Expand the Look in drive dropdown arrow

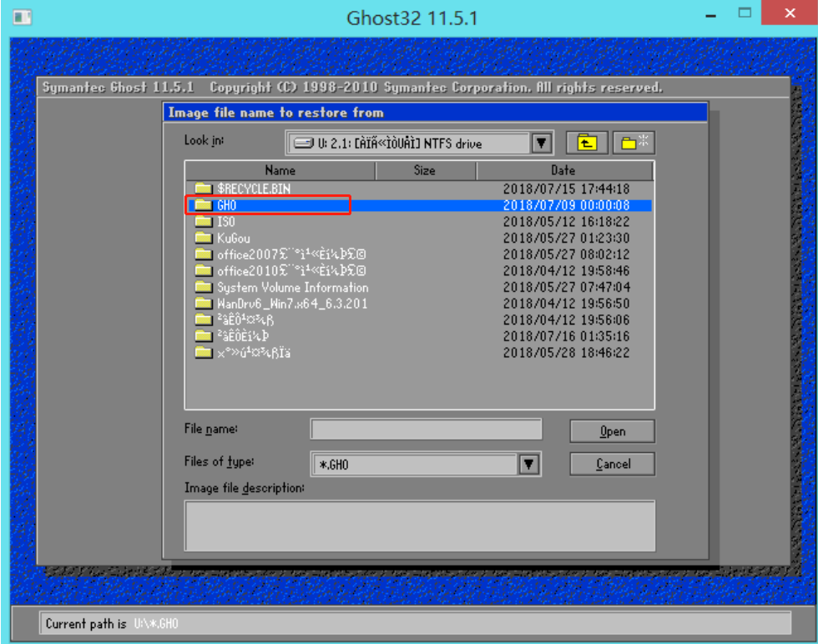coord(542,143)
